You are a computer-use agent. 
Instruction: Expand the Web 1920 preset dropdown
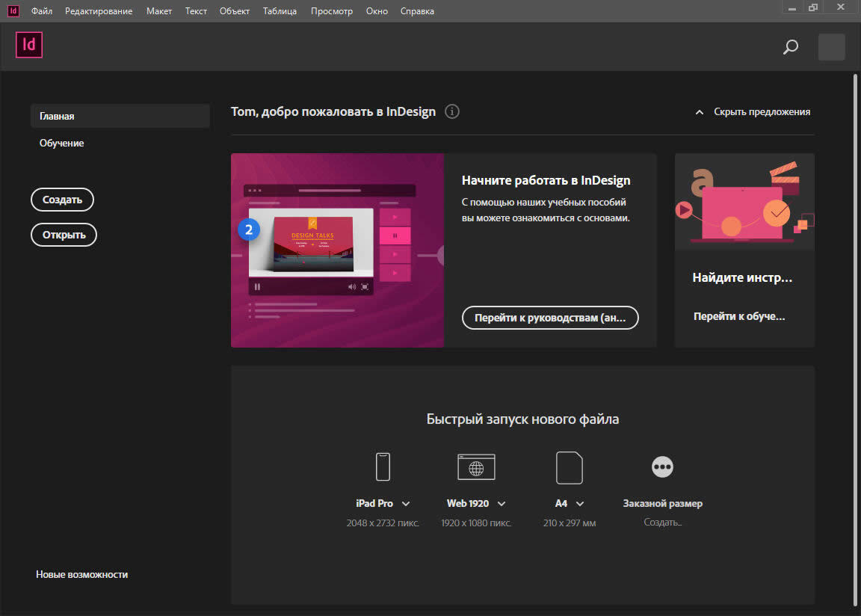tap(502, 503)
